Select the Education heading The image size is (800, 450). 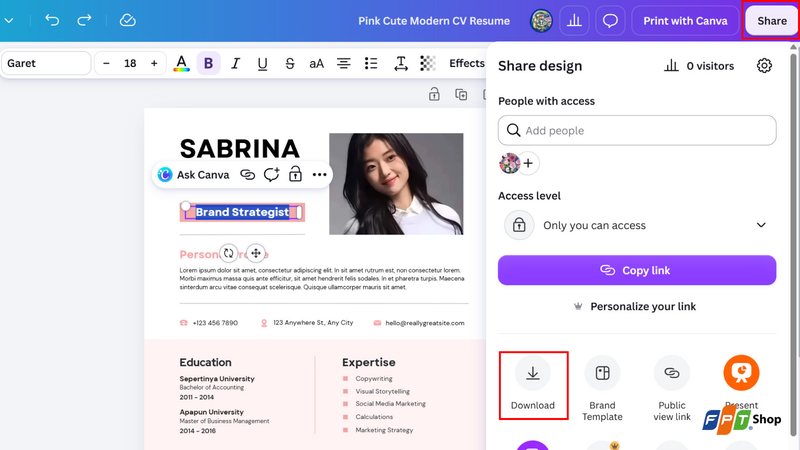click(205, 362)
